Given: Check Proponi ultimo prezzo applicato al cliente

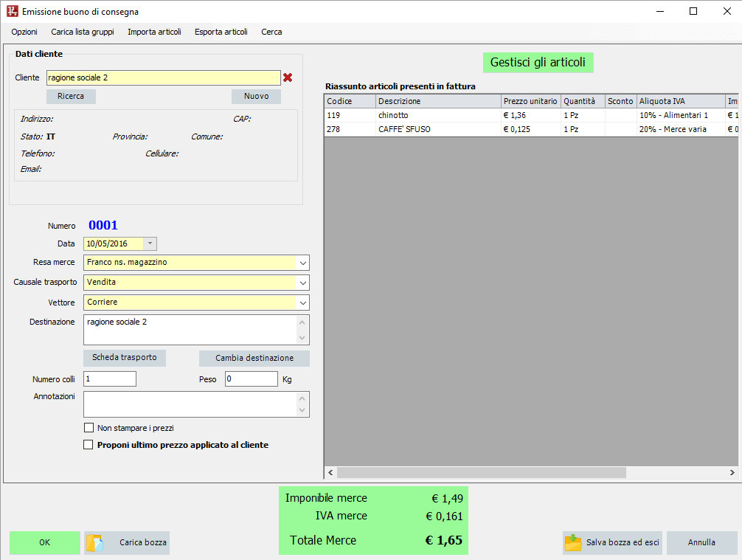Looking at the screenshot, I should pyautogui.click(x=89, y=445).
